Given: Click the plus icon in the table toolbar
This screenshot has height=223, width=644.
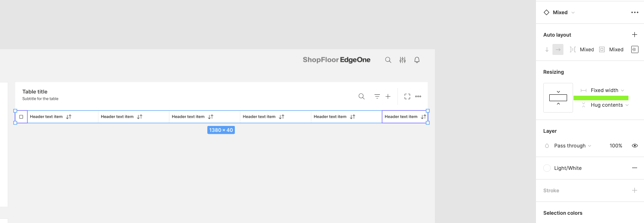Looking at the screenshot, I should pyautogui.click(x=388, y=96).
